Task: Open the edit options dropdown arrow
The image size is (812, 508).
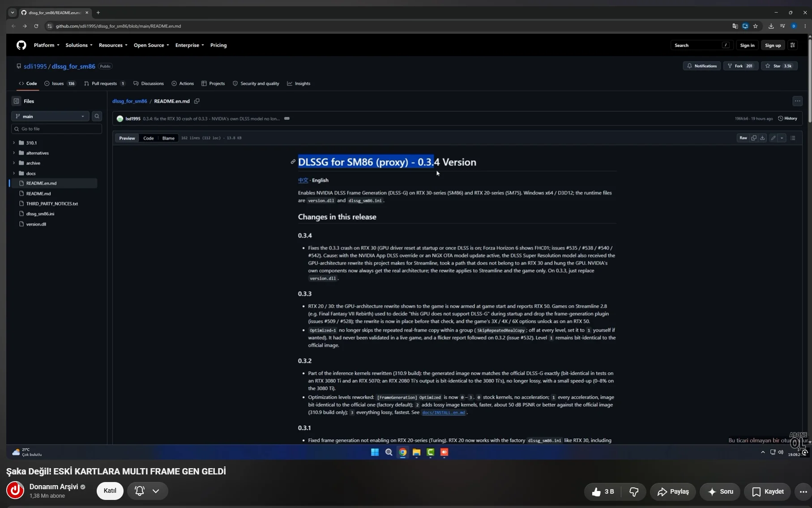Action: tap(782, 138)
